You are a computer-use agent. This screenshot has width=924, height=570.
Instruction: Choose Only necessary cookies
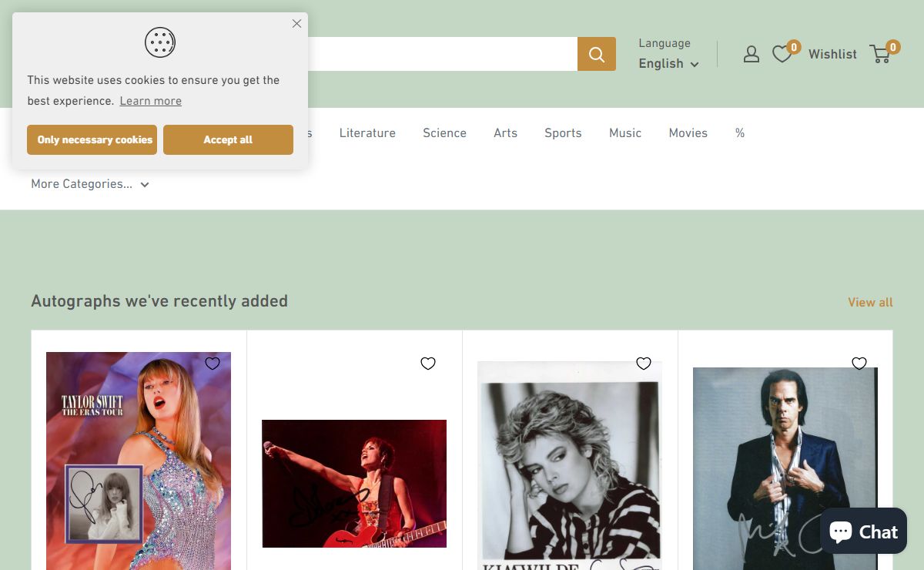point(92,140)
